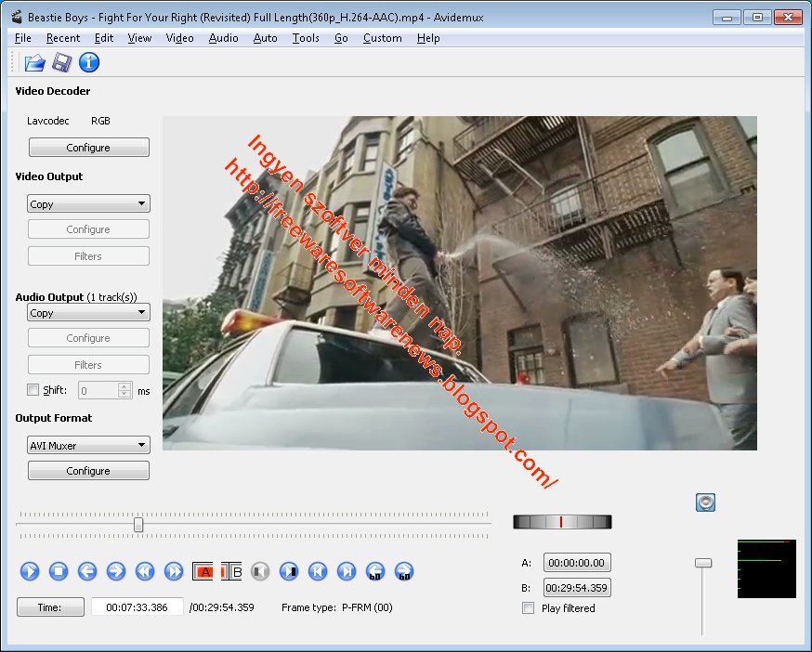Start playback with the Play button

pyautogui.click(x=30, y=571)
